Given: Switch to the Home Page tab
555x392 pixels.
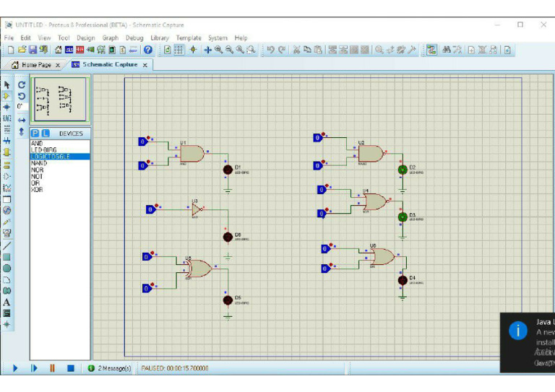Looking at the screenshot, I should click(x=35, y=64).
